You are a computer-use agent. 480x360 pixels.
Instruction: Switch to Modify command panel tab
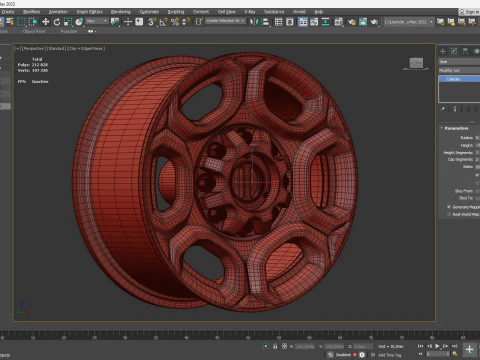(x=454, y=51)
